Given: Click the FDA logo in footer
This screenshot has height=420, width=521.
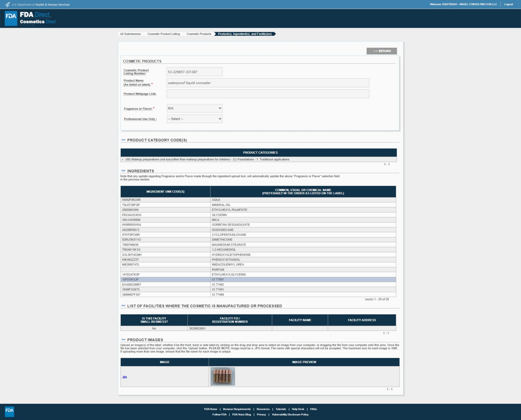Looking at the screenshot, I should [9, 412].
